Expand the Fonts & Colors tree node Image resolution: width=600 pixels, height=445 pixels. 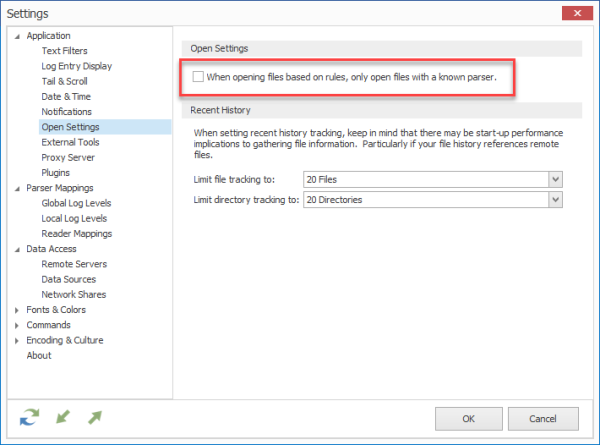17,310
